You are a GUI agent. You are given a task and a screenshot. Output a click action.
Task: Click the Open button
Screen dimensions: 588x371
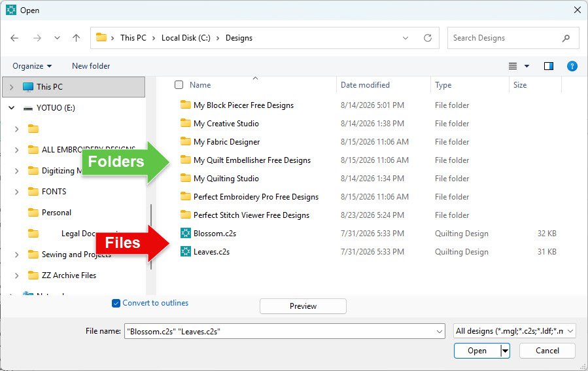click(477, 351)
